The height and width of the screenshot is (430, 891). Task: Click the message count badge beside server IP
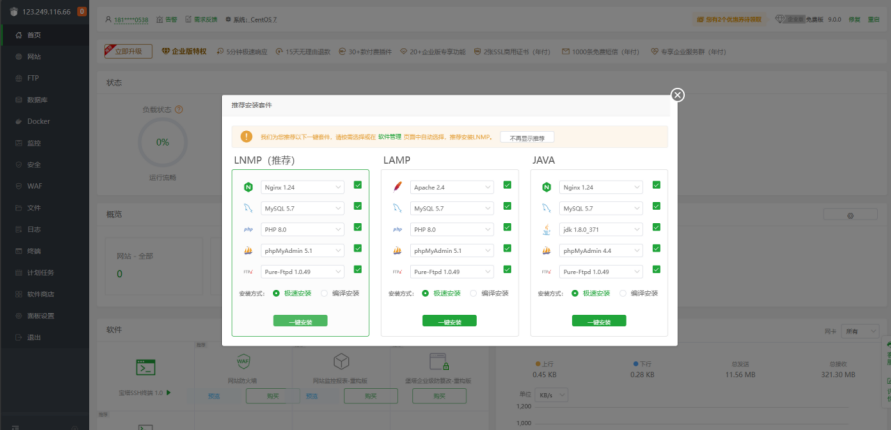point(82,11)
